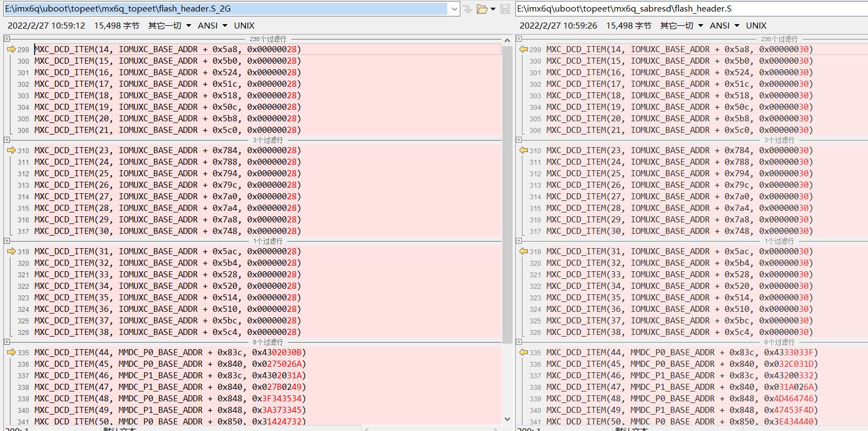Click the right pane UNIX line-ending label
This screenshot has height=431, width=868.
pos(756,26)
